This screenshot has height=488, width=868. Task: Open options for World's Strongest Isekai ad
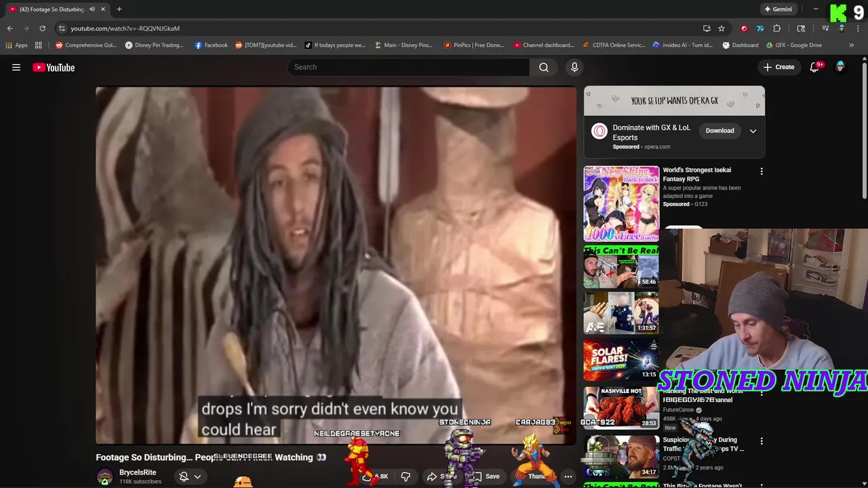[762, 171]
